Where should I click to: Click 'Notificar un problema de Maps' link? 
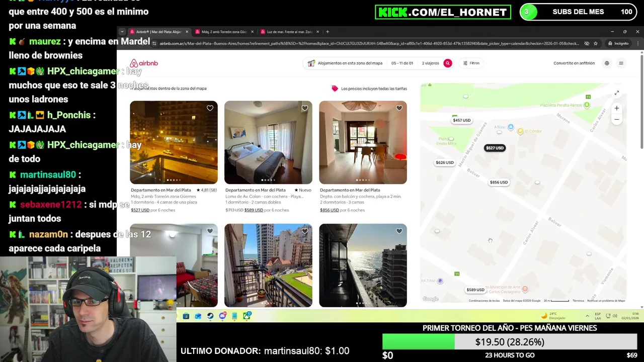coord(606,301)
